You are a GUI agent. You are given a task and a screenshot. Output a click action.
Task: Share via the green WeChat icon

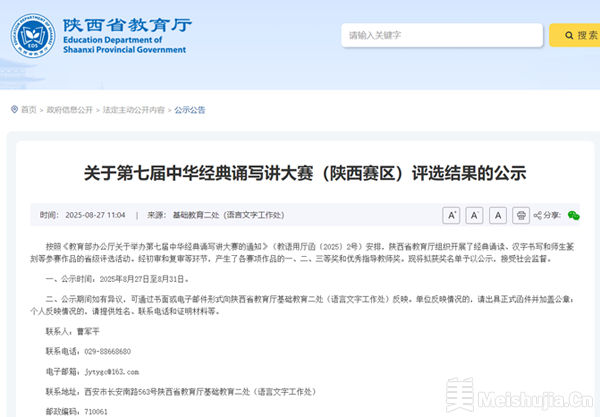pyautogui.click(x=573, y=215)
